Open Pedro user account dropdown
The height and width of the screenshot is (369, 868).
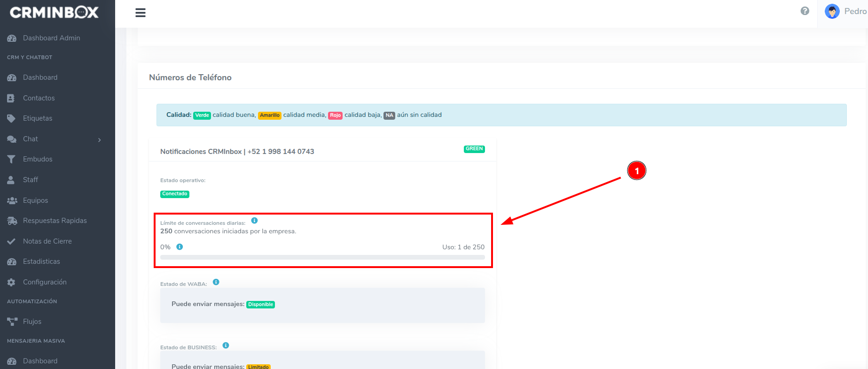pos(855,11)
